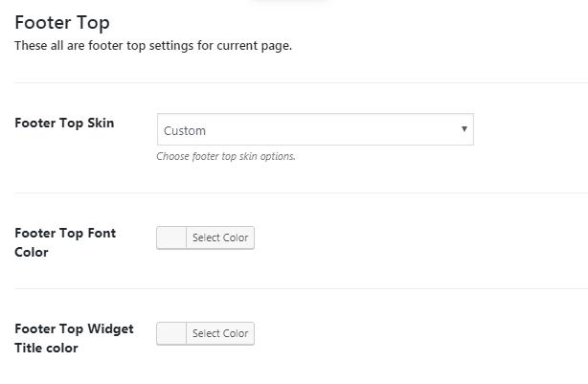Click the Footer Top Font Color swatch
Viewport: 588px width, 384px height.
click(x=171, y=237)
